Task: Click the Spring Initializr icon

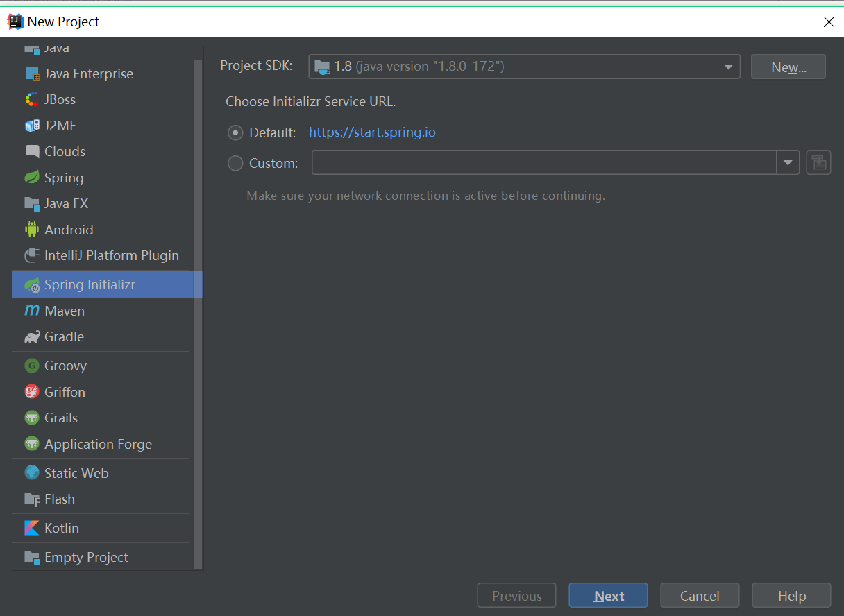Action: point(32,284)
